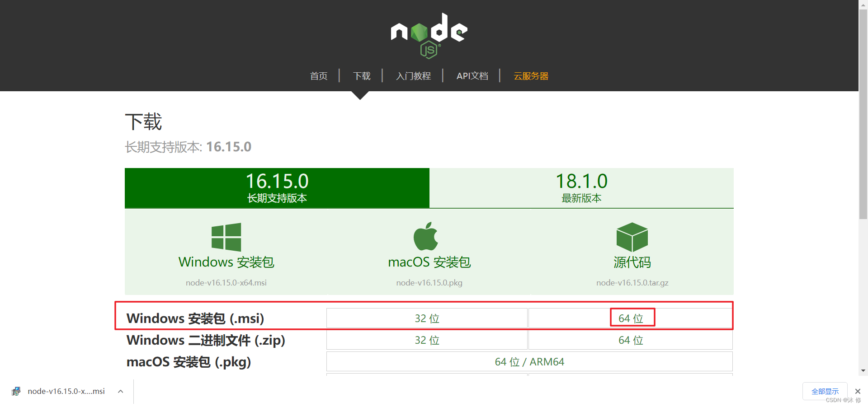868x407 pixels.
Task: Click the Windows logo icon
Action: 226,237
